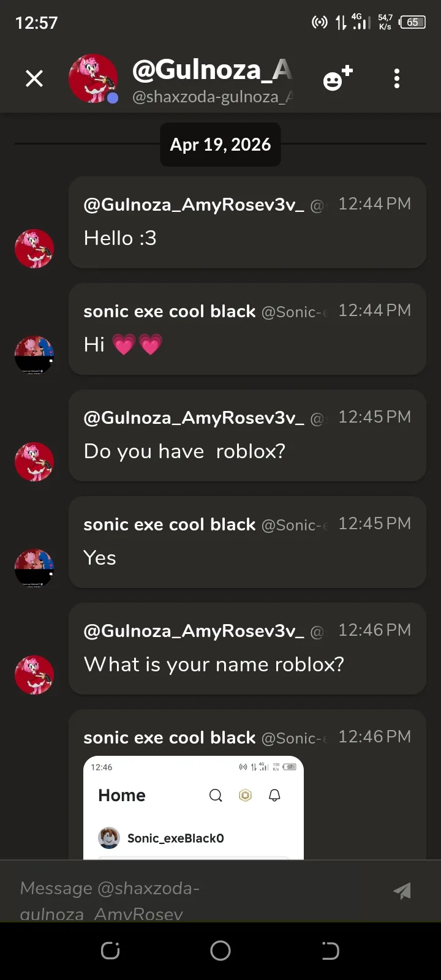This screenshot has width=441, height=980.
Task: Open the header profile avatar
Action: (x=93, y=78)
